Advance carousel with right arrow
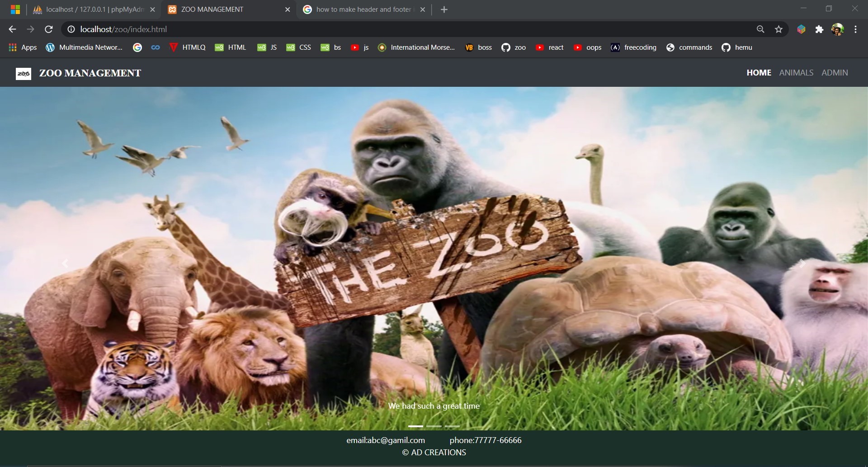 (x=802, y=263)
